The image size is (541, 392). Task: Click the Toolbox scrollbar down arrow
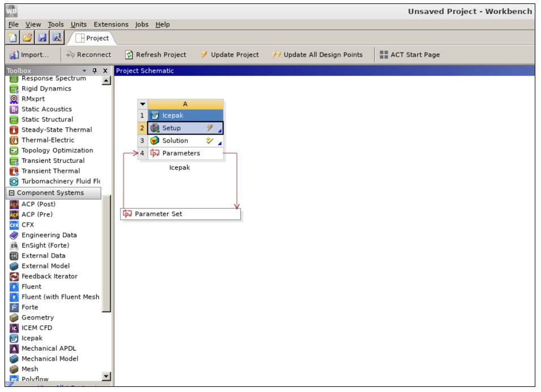106,377
